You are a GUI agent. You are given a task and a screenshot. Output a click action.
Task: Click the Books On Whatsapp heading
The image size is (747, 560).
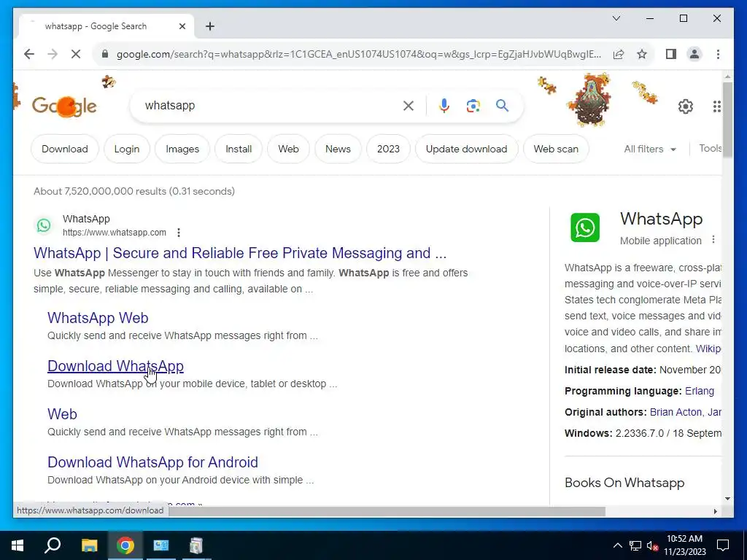(x=624, y=483)
